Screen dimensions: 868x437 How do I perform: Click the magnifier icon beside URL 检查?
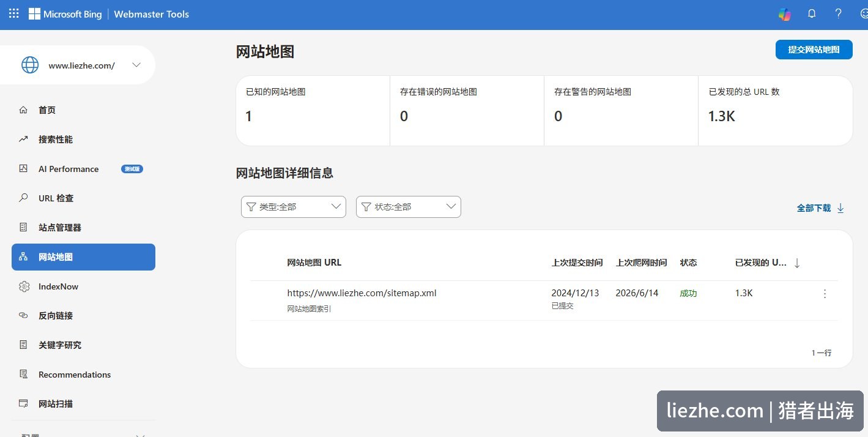pos(23,198)
